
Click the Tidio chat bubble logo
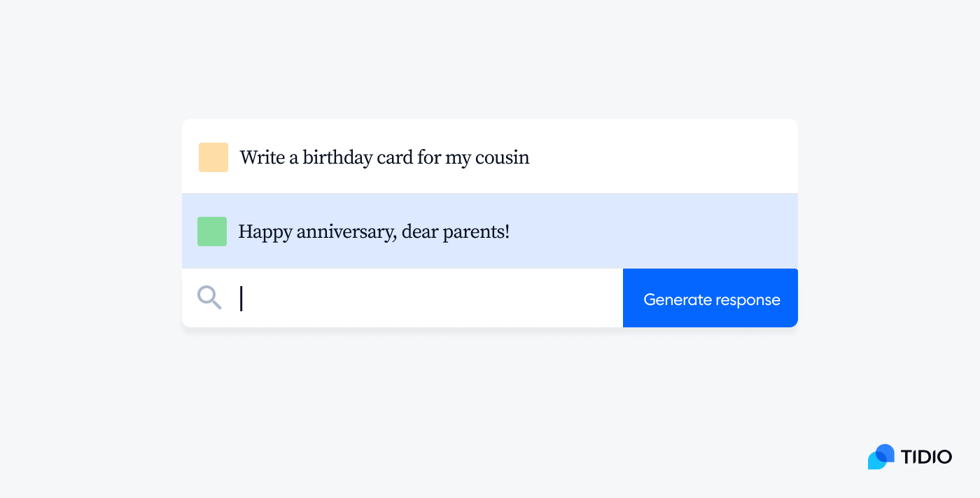[x=881, y=457]
